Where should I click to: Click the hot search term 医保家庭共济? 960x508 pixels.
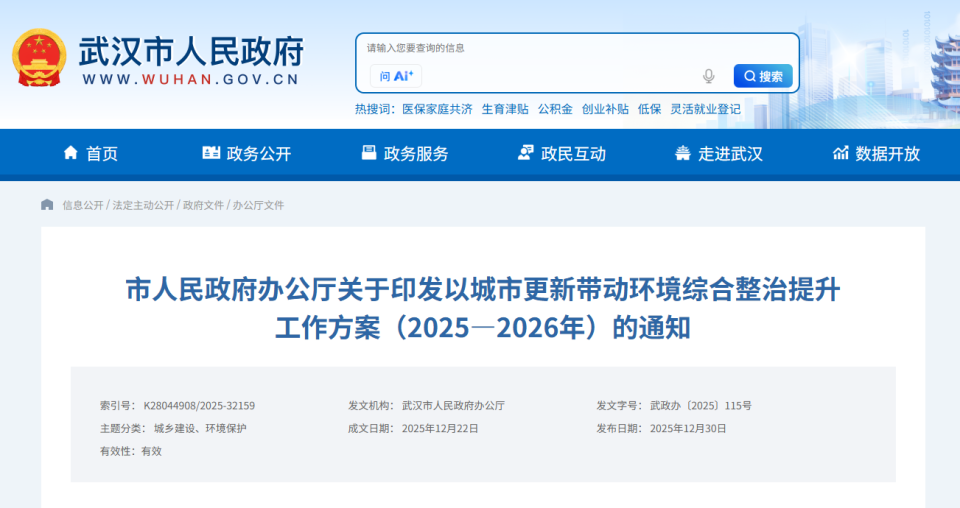tap(437, 109)
